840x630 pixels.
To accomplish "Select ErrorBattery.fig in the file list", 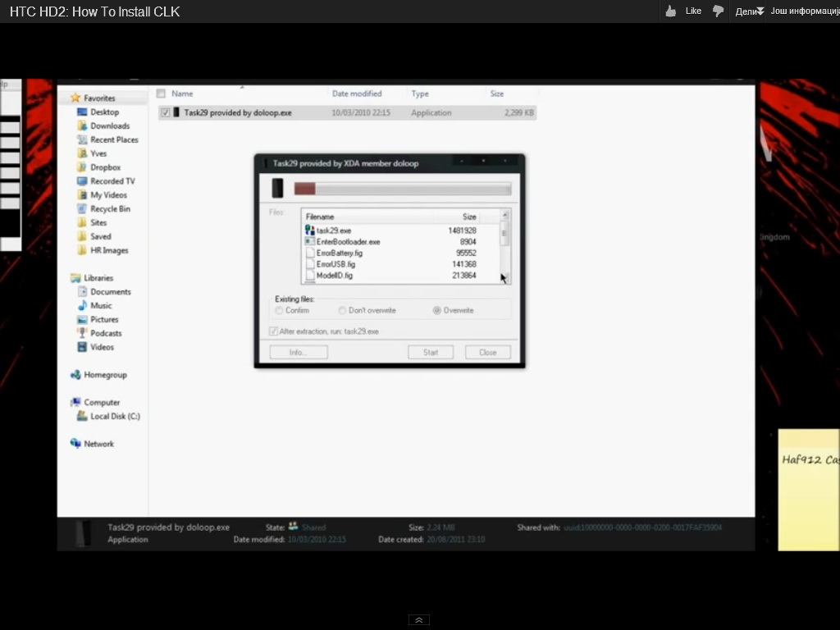I will click(x=339, y=253).
